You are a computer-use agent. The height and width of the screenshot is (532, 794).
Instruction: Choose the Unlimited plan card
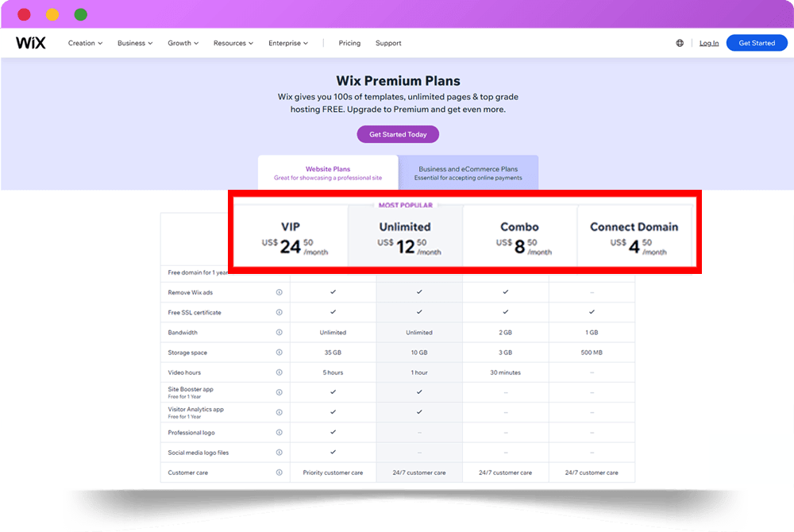tap(405, 236)
